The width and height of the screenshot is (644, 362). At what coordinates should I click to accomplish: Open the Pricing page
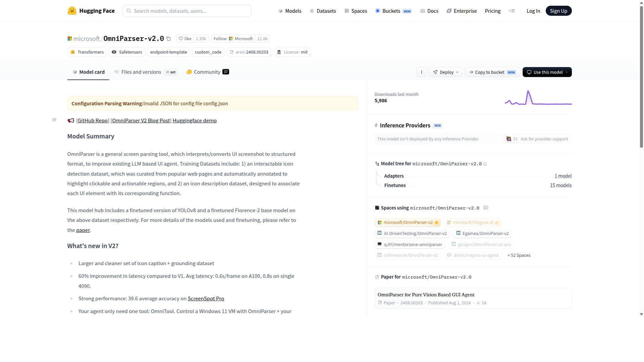493,11
